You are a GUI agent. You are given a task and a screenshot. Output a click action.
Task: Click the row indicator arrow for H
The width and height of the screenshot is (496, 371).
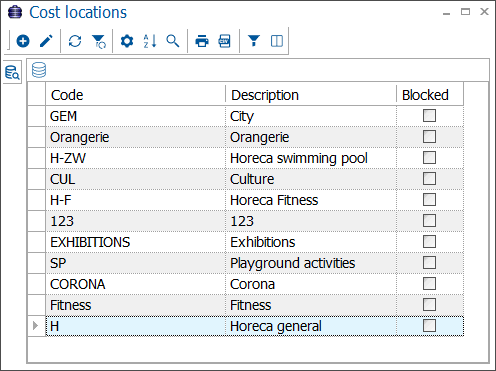tap(36, 326)
